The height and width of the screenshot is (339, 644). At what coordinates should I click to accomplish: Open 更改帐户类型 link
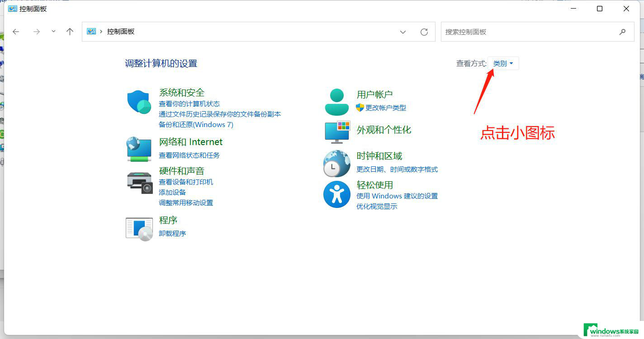click(386, 108)
